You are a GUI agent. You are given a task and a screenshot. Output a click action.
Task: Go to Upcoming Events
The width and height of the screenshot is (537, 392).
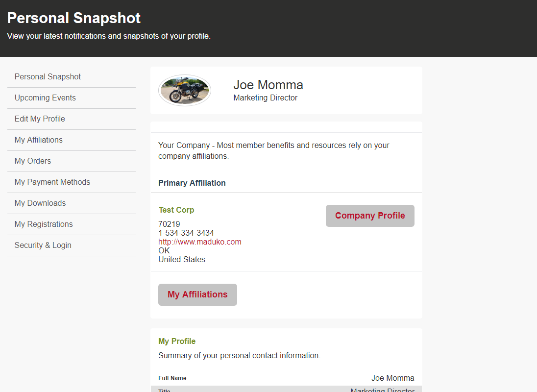click(45, 98)
